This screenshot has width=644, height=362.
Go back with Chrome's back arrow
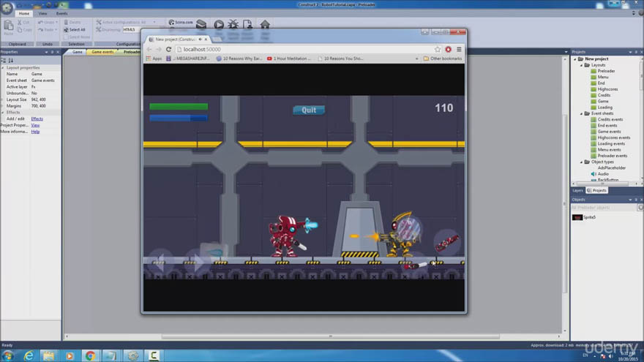pyautogui.click(x=149, y=49)
